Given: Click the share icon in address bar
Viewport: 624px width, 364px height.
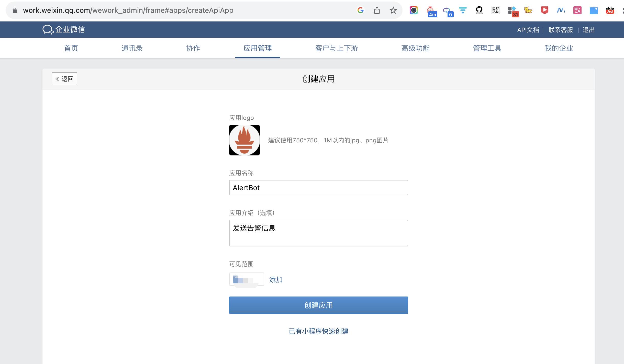Looking at the screenshot, I should (377, 10).
